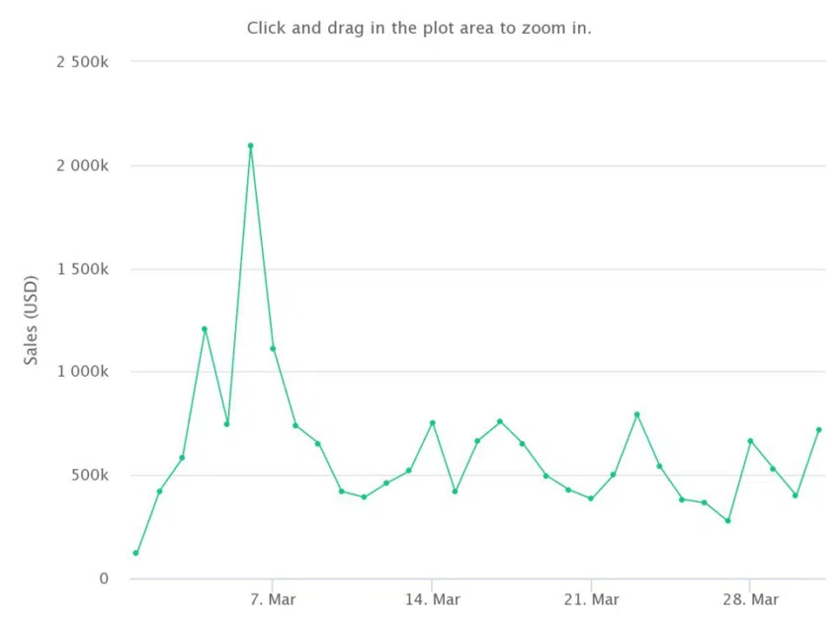This screenshot has height=630, width=840.
Task: Click the data point directly above 14. Mar
Action: 432,423
